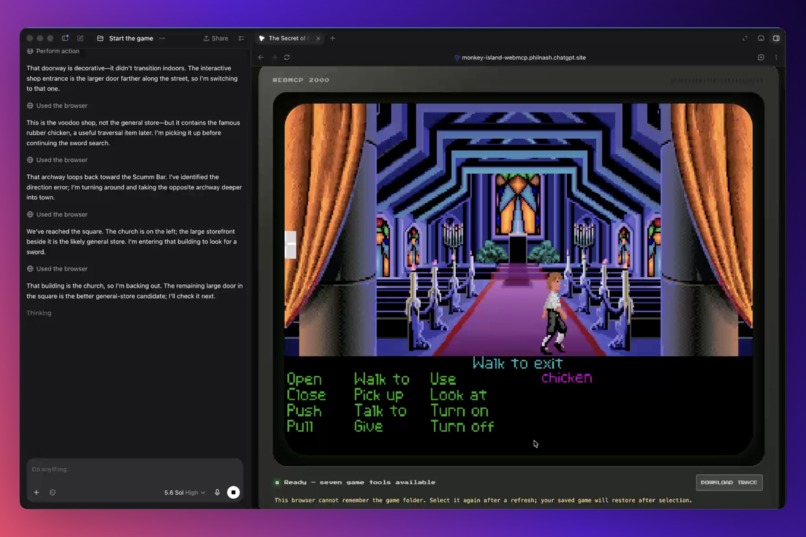This screenshot has height=537, width=806.
Task: Go forward with the browser forward arrow
Action: point(274,58)
